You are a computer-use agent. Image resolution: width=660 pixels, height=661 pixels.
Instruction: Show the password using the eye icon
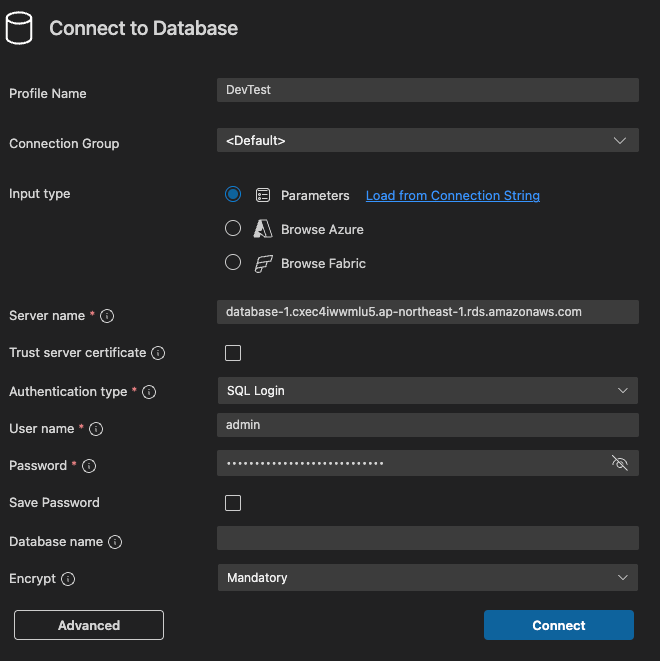coord(619,463)
